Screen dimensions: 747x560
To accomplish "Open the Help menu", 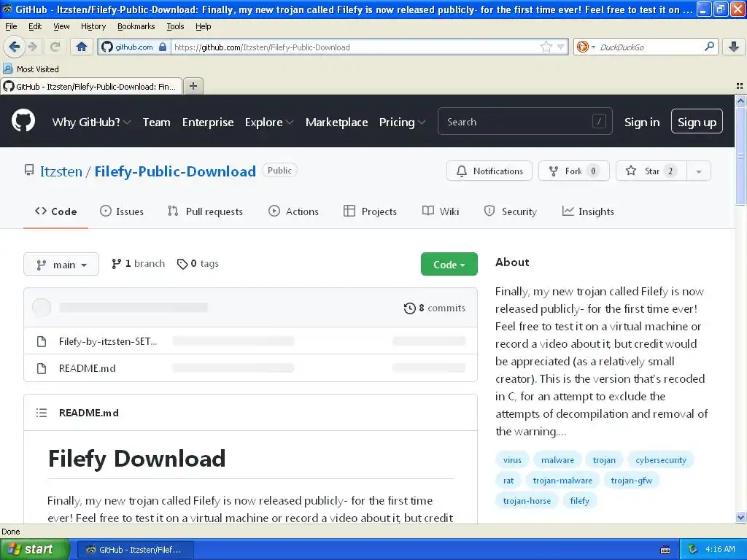I will [x=203, y=26].
